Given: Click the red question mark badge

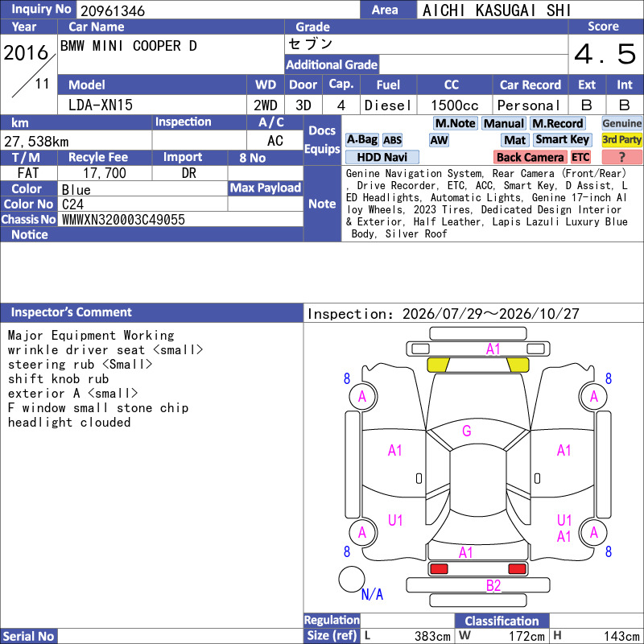Looking at the screenshot, I should coord(621,157).
